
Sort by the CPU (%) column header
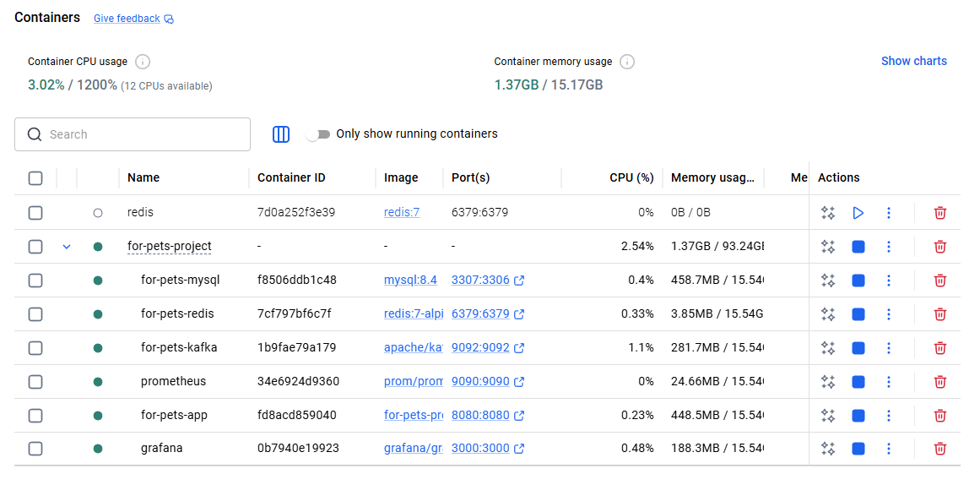(x=631, y=177)
